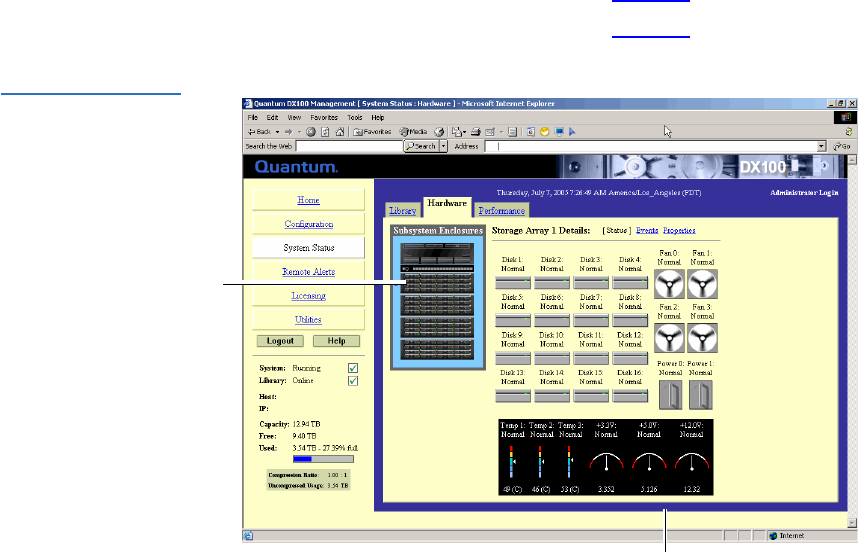Open the Help menu in menu bar

point(378,118)
